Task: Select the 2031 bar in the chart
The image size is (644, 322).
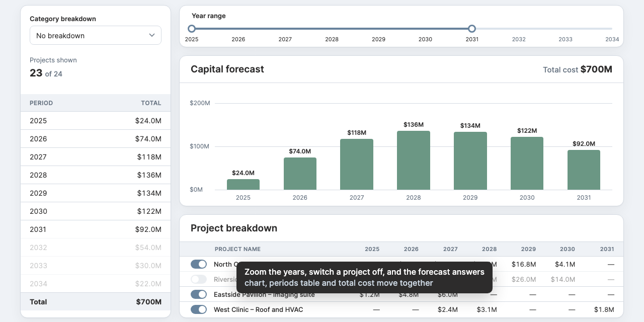Action: point(584,170)
